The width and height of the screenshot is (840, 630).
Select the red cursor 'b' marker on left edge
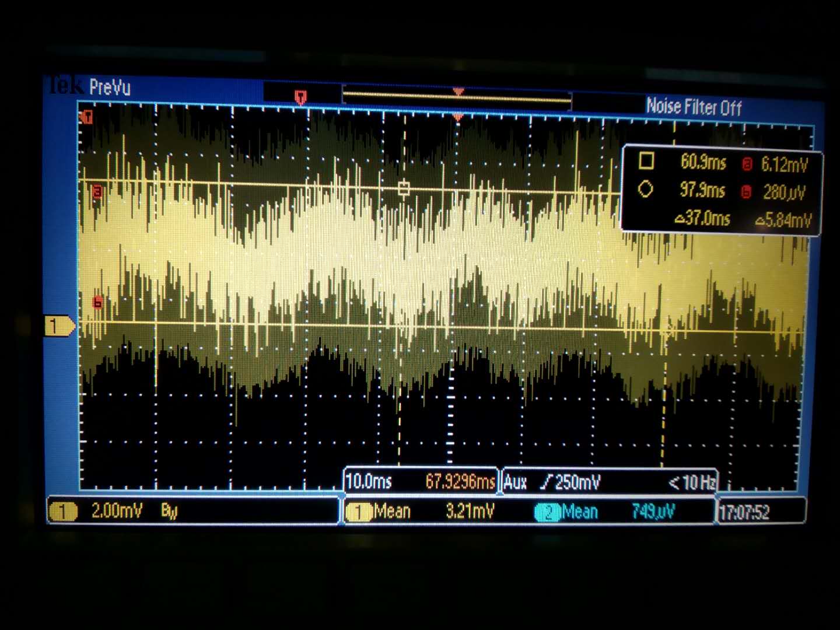coord(97,302)
